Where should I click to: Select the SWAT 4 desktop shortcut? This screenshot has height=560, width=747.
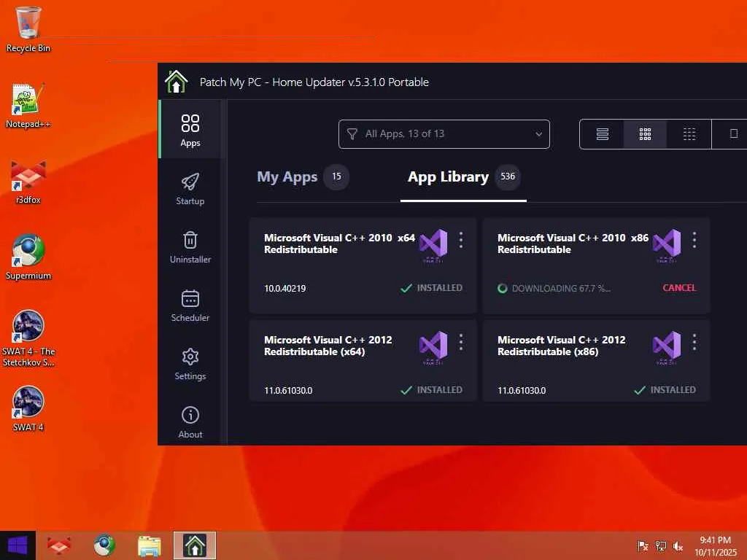pos(28,408)
